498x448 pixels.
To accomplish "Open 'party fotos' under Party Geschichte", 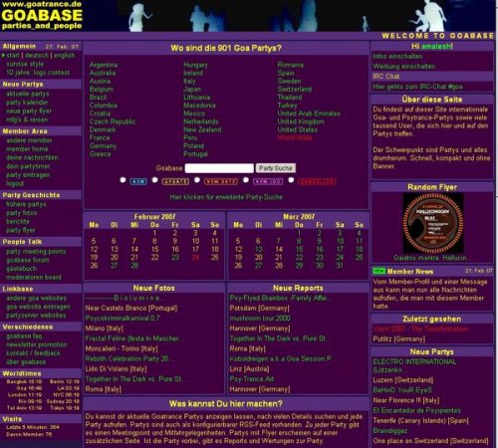I will click(21, 213).
